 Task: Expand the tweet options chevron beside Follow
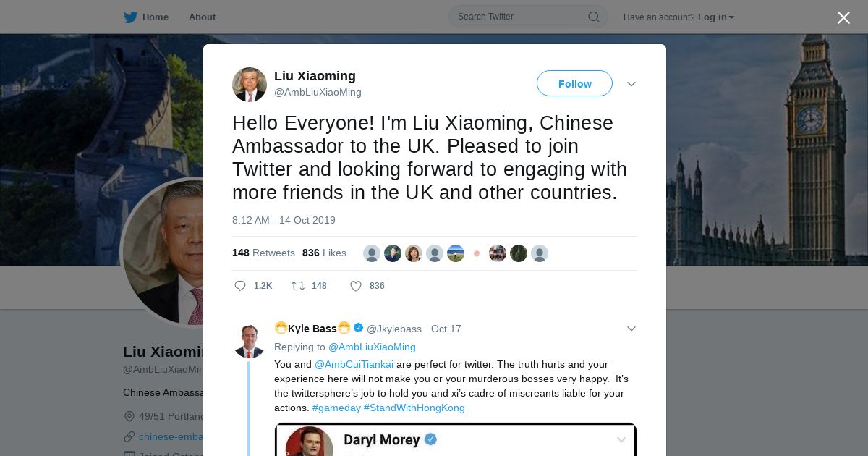(x=631, y=84)
